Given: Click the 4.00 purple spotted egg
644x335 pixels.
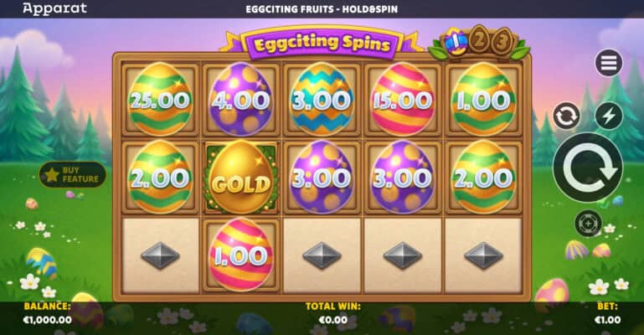Looking at the screenshot, I should pos(241,99).
